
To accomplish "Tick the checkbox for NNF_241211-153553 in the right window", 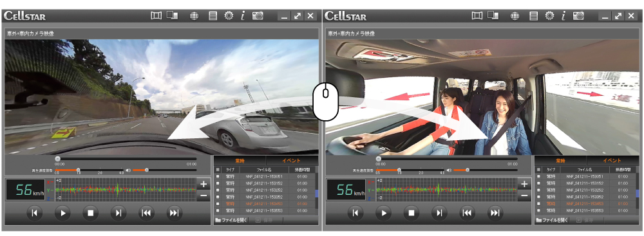I will coord(538,210).
